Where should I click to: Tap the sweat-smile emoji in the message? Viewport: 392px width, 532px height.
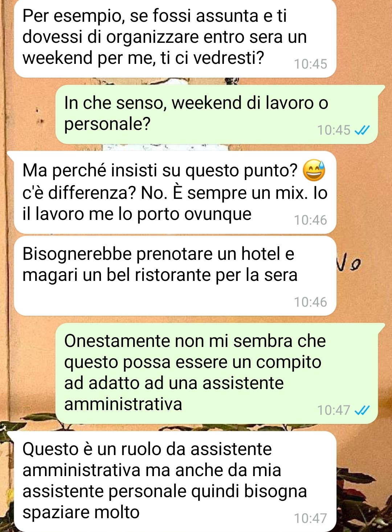tap(314, 171)
